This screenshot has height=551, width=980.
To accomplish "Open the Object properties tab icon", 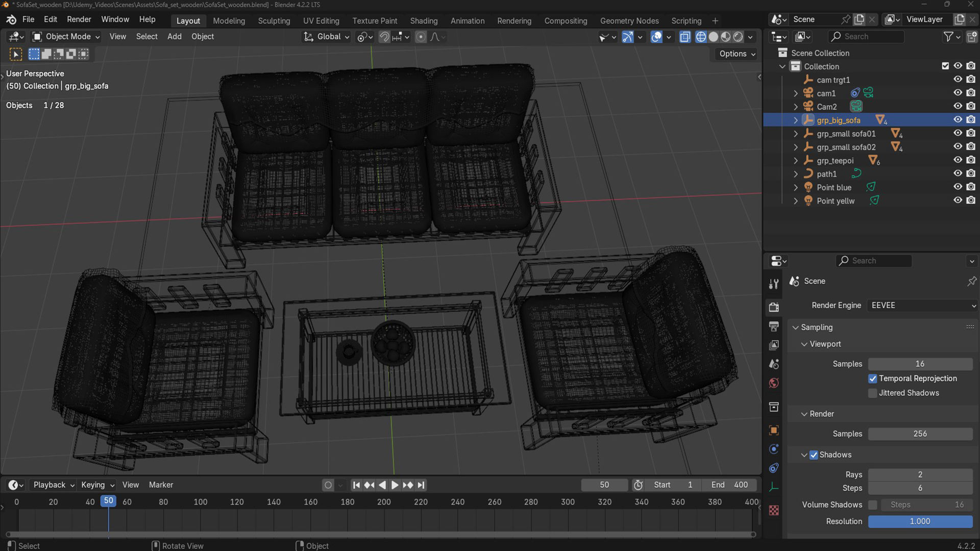I will point(774,430).
